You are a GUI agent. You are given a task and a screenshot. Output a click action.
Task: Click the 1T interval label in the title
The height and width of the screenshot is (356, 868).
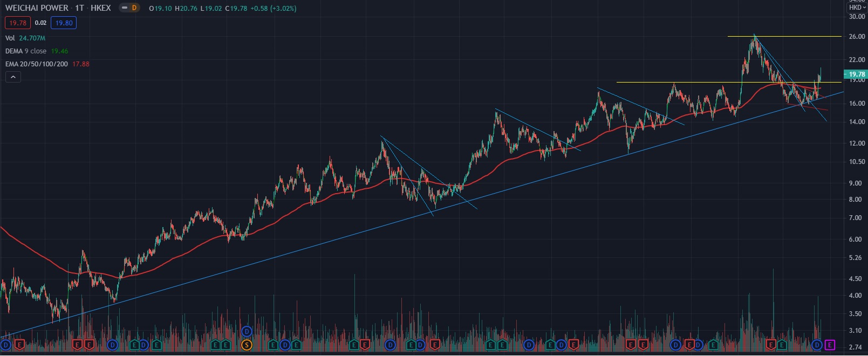click(x=79, y=8)
